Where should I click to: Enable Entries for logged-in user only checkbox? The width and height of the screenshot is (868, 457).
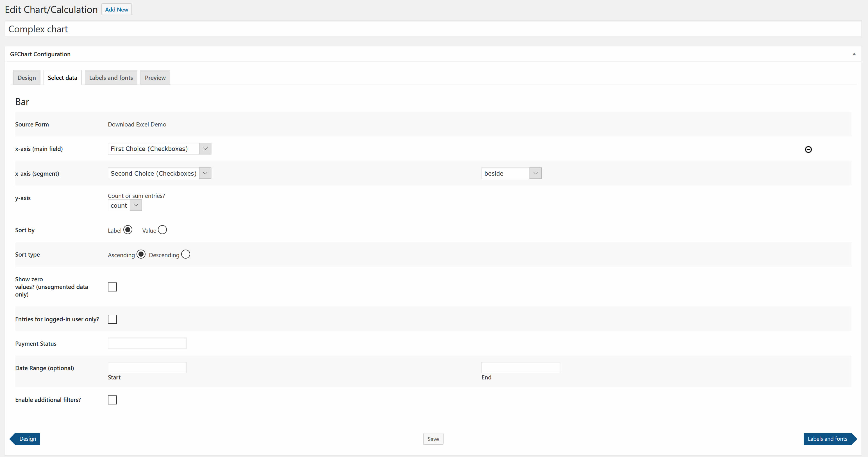pyautogui.click(x=112, y=319)
